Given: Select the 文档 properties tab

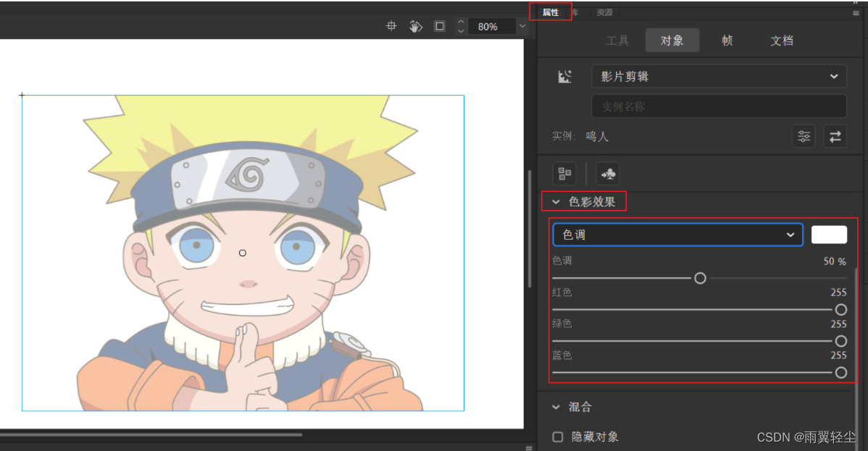Looking at the screenshot, I should point(783,41).
